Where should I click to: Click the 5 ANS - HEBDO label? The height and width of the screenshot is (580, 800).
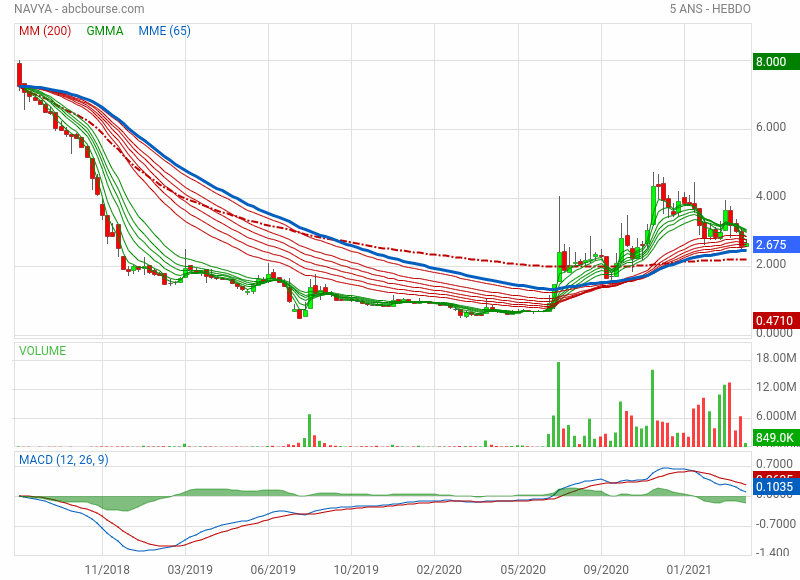coord(710,9)
